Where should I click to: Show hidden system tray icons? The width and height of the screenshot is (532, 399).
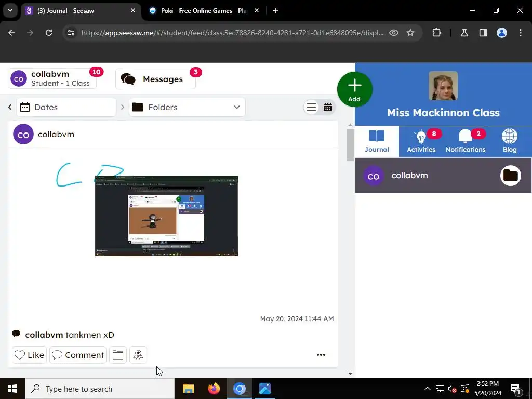coord(428,389)
